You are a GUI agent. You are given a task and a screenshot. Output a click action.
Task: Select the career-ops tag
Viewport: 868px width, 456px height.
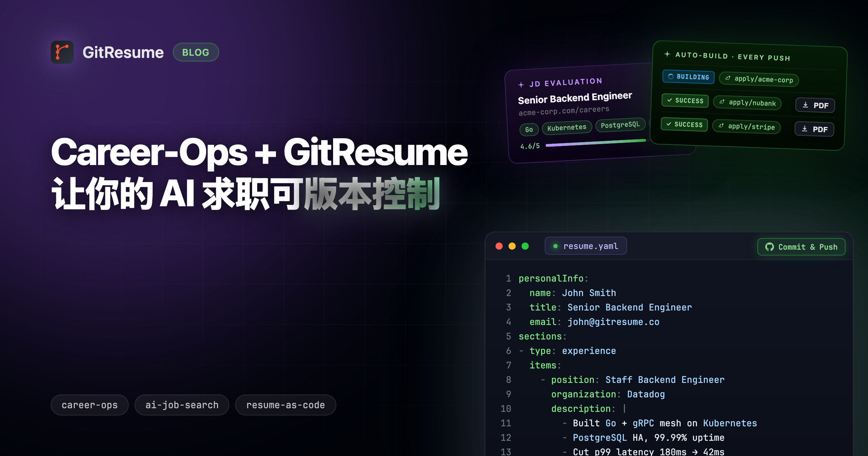tap(90, 405)
